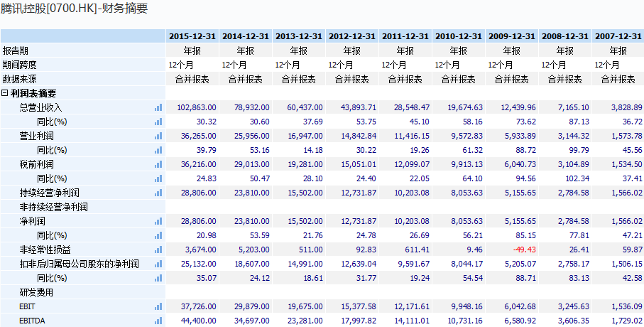The width and height of the screenshot is (644, 327).
Task: Click the 数据来源 row label
Action: [x=20, y=79]
